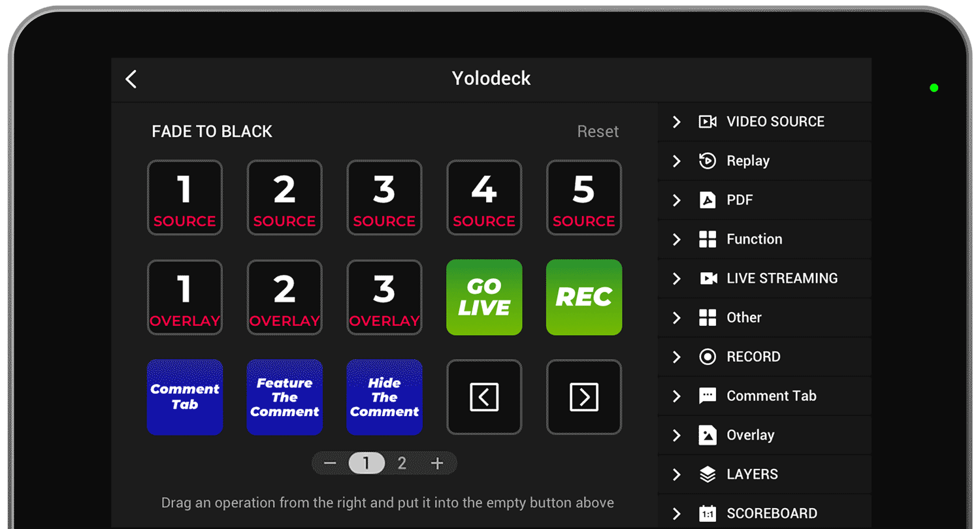Select the 2 OVERLAY deck button
The width and height of the screenshot is (980, 529).
click(x=285, y=297)
